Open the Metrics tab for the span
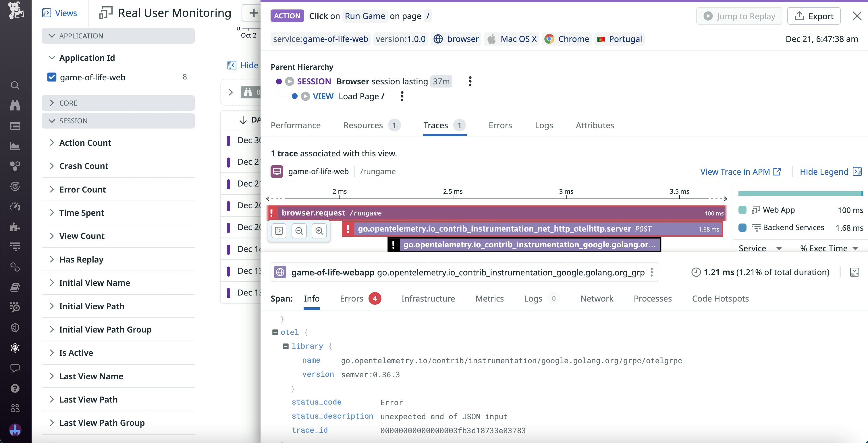 [490, 299]
